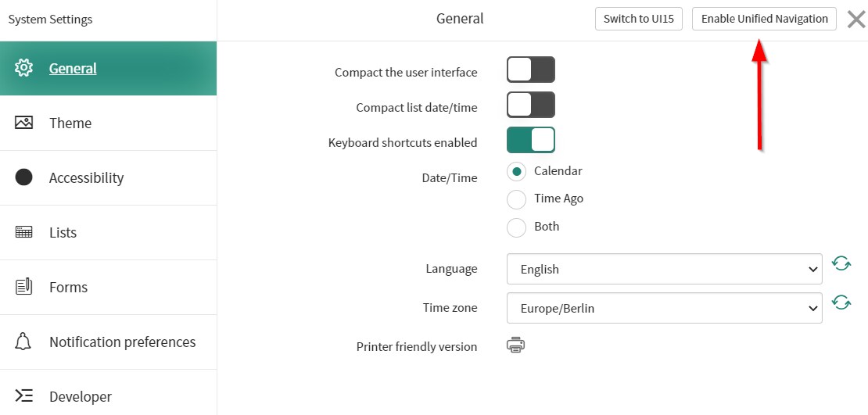Open the Language dropdown
The height and width of the screenshot is (415, 868).
664,269
